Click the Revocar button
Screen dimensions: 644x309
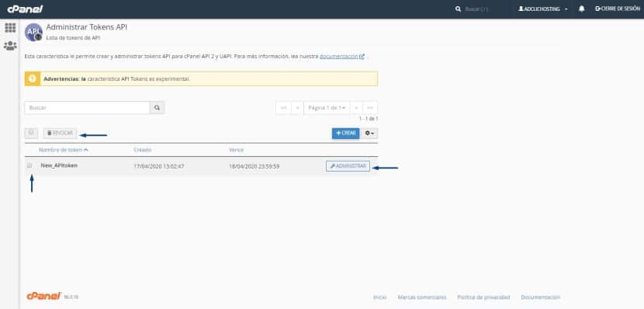coord(60,133)
